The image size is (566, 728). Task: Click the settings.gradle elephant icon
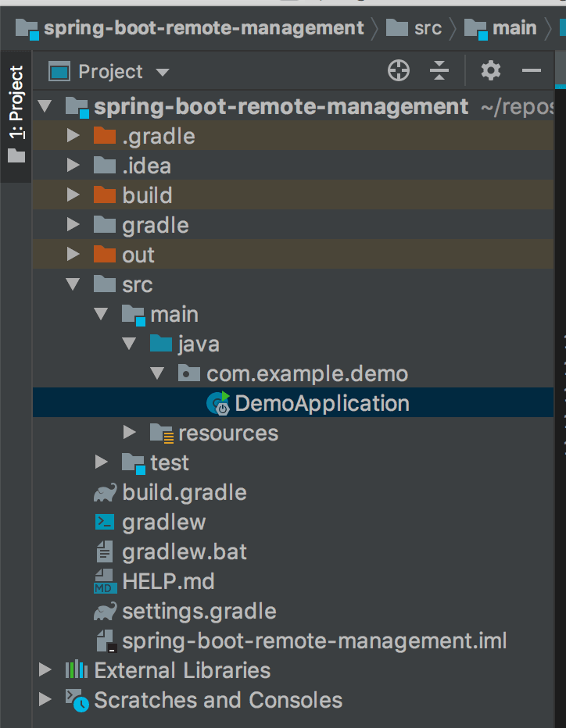(105, 612)
